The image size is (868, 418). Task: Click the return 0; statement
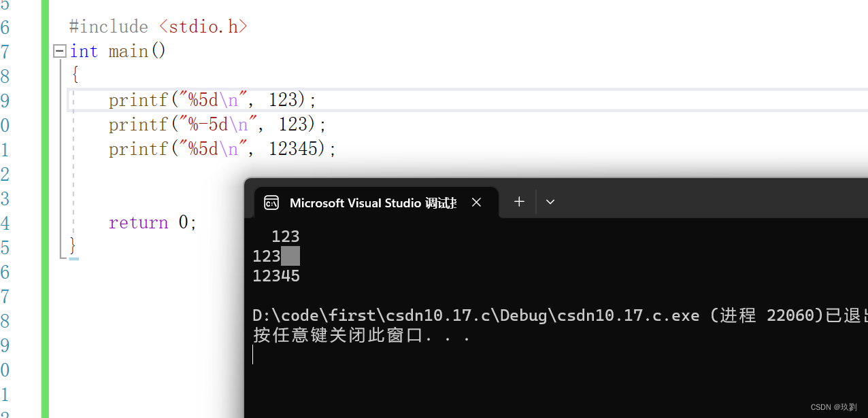[x=152, y=222]
